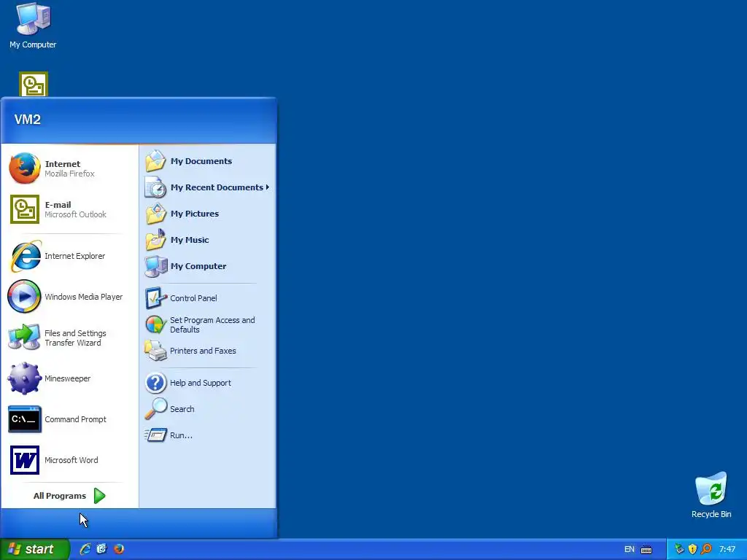Select the My Computer desktop icon
This screenshot has height=560, width=747.
33,26
